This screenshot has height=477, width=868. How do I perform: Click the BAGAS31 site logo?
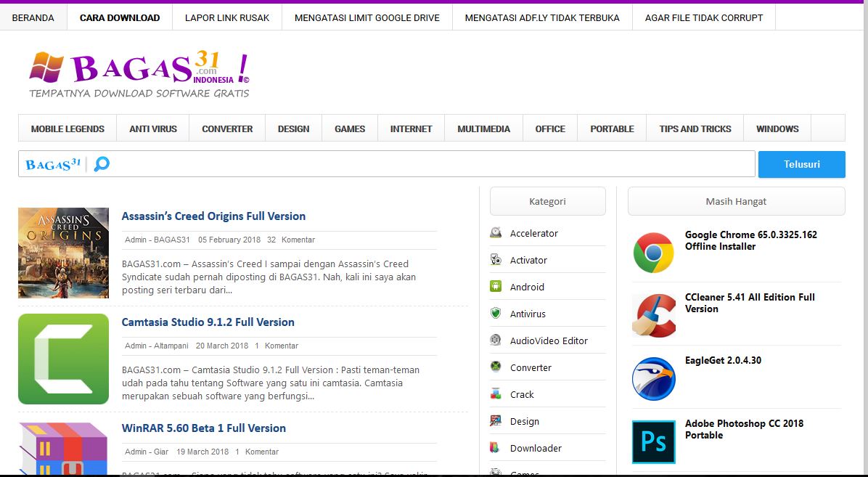coord(139,74)
